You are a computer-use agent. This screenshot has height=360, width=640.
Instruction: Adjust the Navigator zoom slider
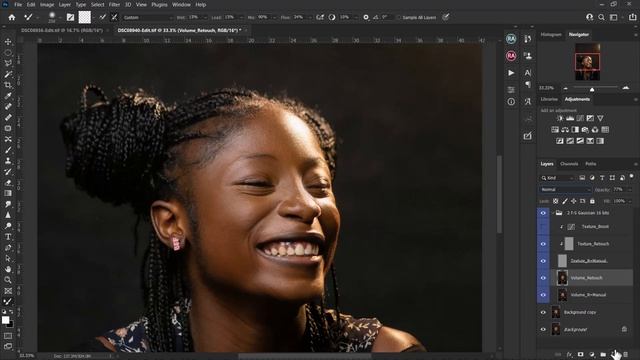tap(592, 89)
